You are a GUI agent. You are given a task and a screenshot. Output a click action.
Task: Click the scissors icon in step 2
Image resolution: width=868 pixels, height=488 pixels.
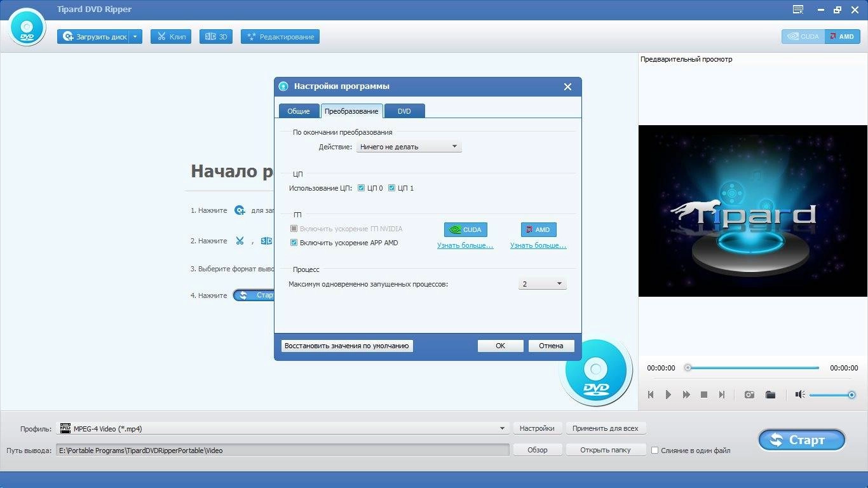[240, 241]
